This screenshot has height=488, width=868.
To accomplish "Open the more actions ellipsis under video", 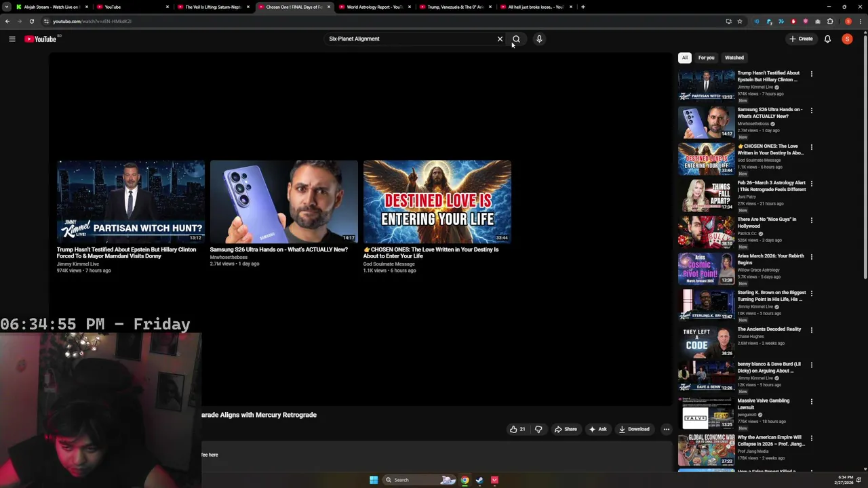I will [x=666, y=429].
